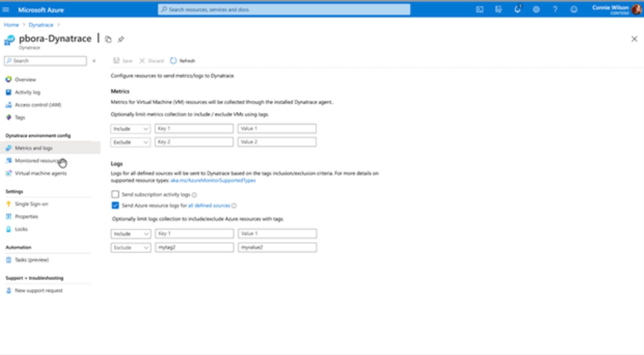This screenshot has width=644, height=355.
Task: Click the Locks padlock icon
Action: tap(9, 229)
